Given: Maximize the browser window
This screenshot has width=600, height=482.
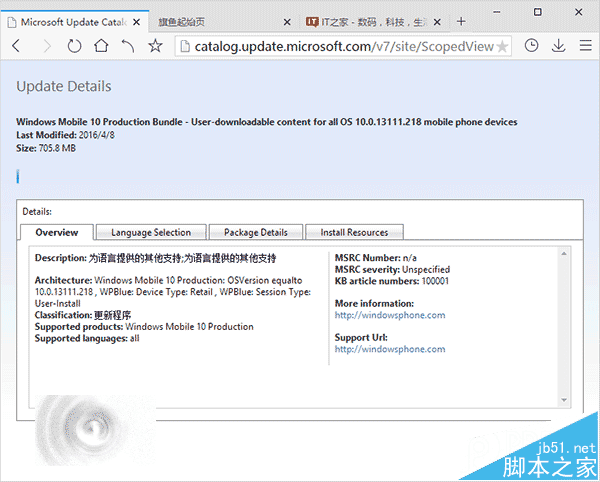Looking at the screenshot, I should coord(538,12).
